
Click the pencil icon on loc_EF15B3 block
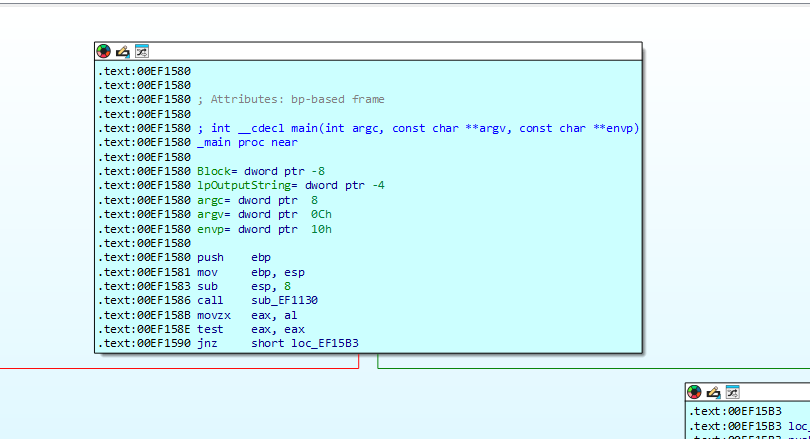coord(713,392)
